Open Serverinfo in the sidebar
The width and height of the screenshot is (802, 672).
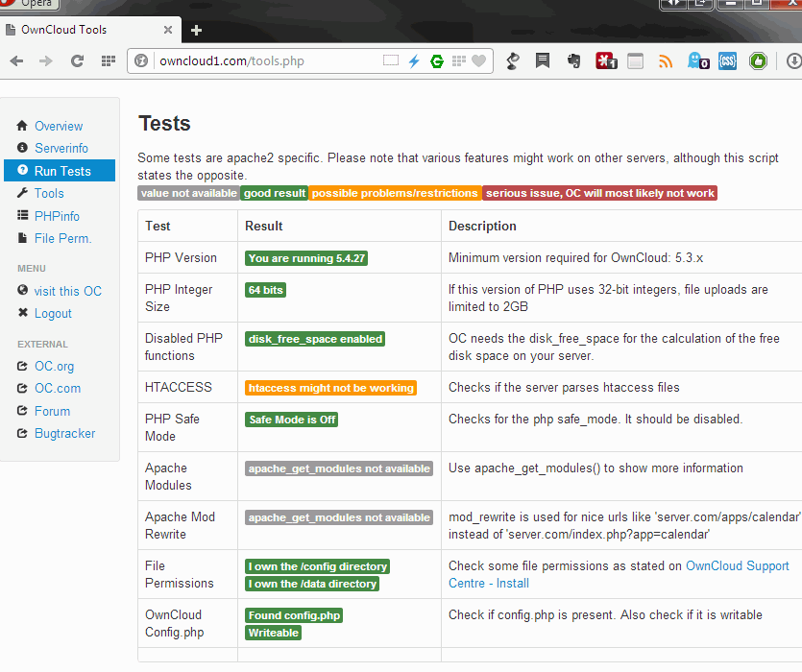click(x=61, y=148)
